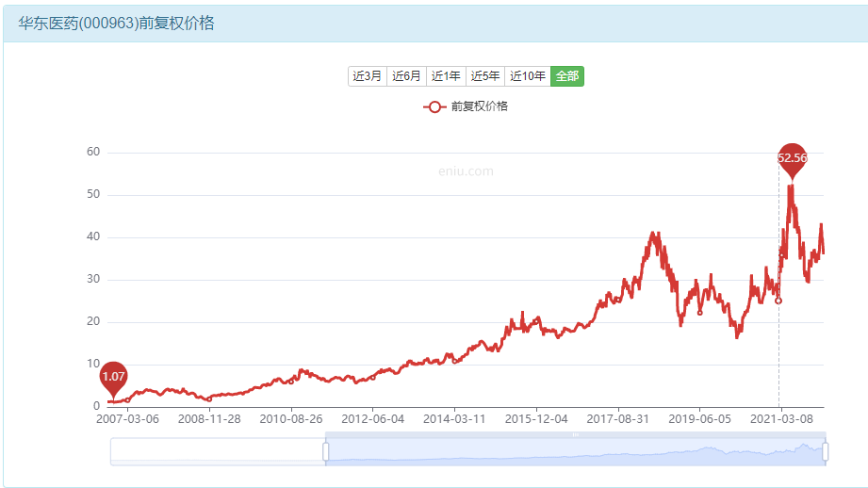Click the 40 y-axis value label
The width and height of the screenshot is (868, 488).
[93, 237]
